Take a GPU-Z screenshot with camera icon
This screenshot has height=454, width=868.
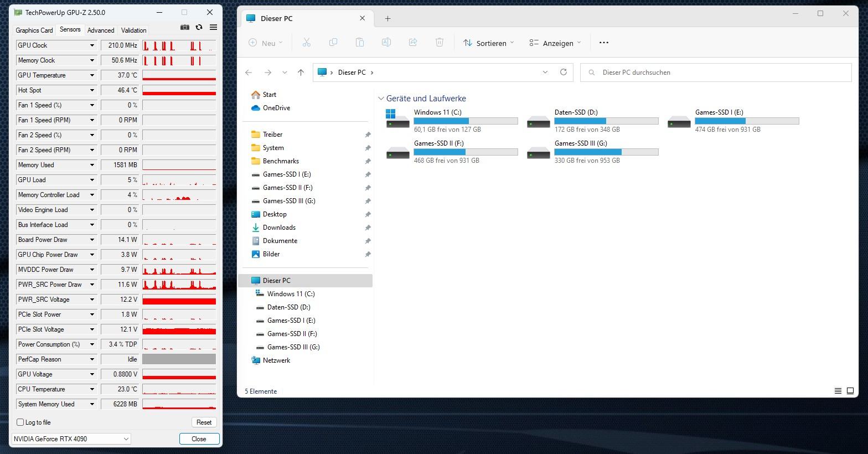coord(185,27)
